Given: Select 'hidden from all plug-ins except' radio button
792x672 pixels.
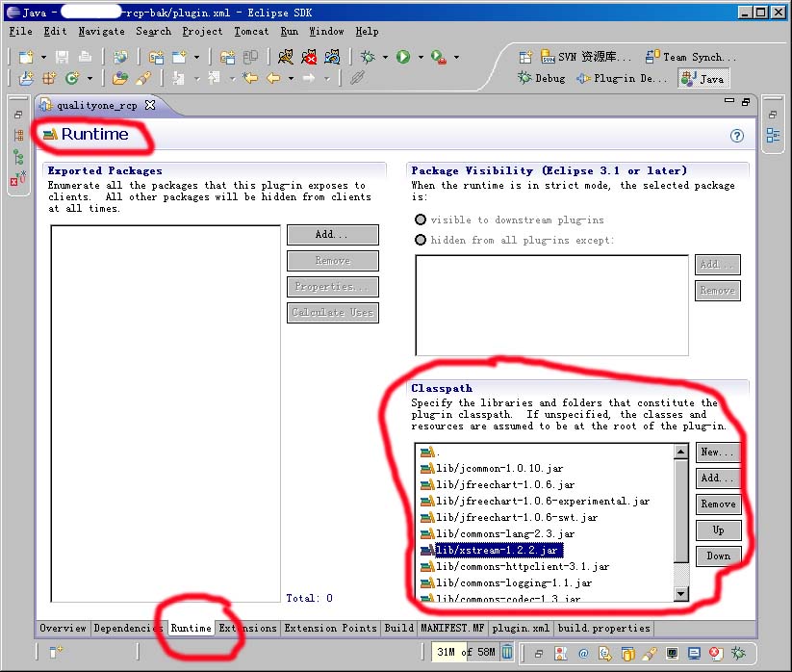Looking at the screenshot, I should coord(421,240).
